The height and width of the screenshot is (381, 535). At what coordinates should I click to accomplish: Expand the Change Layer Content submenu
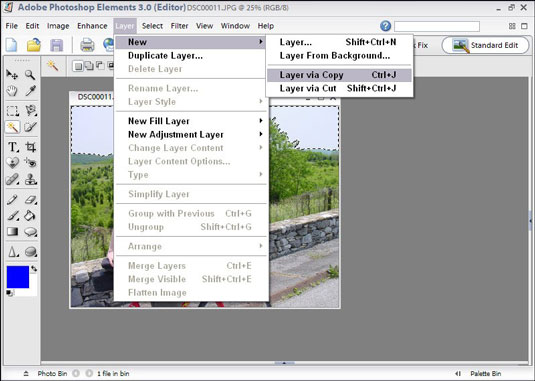(x=261, y=148)
